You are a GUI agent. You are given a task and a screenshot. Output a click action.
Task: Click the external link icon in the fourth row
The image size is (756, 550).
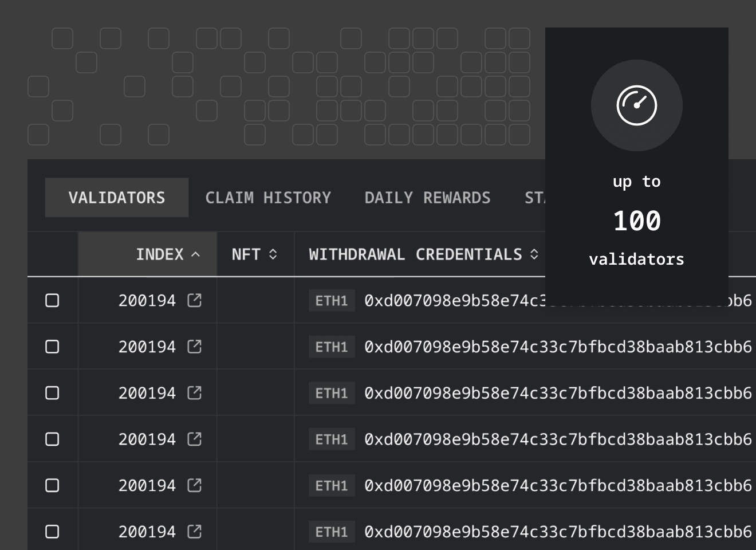pos(194,439)
